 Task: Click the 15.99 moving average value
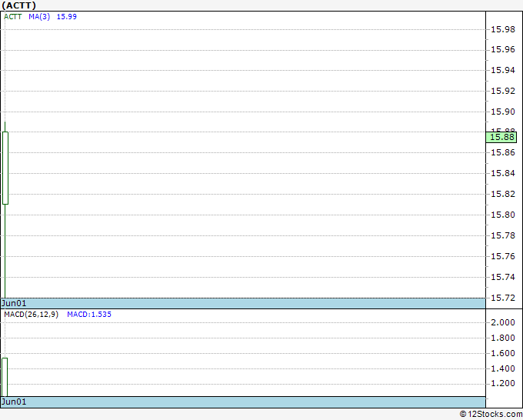click(x=66, y=17)
